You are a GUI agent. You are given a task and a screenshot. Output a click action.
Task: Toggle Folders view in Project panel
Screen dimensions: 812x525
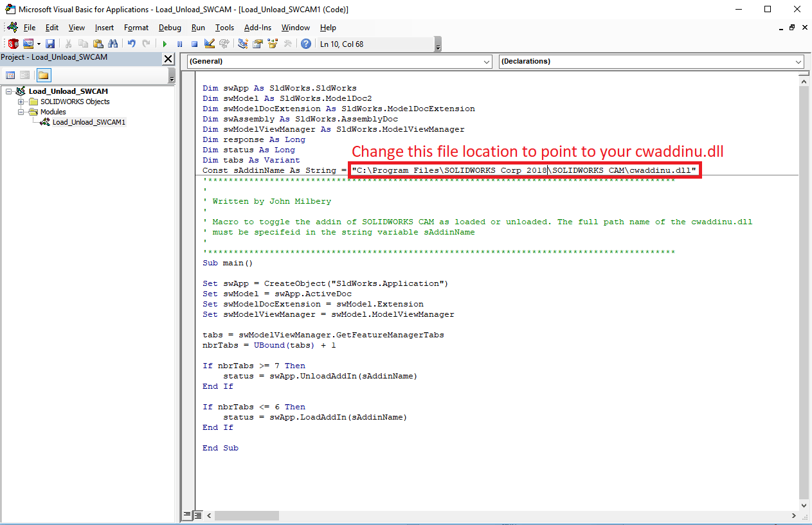(43, 75)
